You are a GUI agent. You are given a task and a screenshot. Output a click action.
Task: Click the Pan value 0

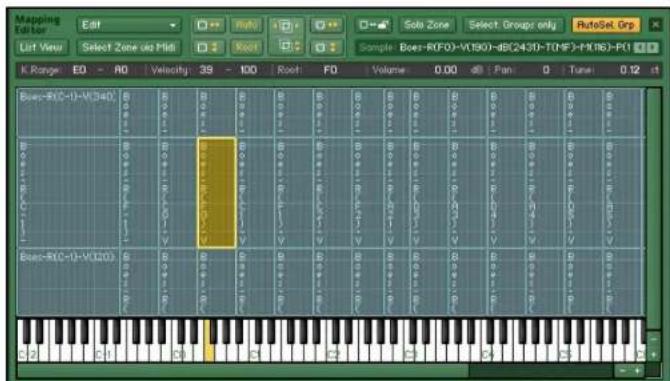coord(546,70)
